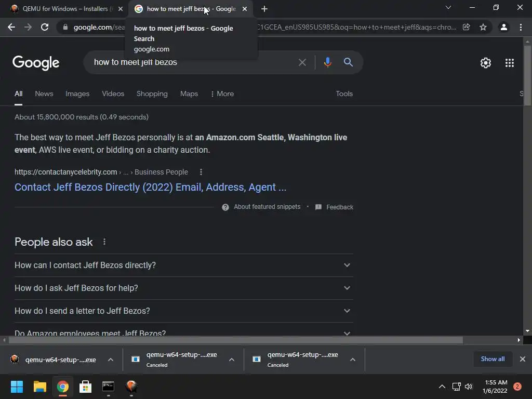Close the downloads bar
This screenshot has width=532, height=399.
[523, 359]
